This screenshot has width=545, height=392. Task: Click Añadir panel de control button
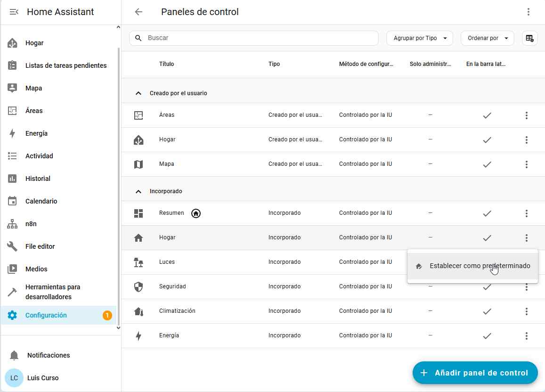[x=475, y=373]
